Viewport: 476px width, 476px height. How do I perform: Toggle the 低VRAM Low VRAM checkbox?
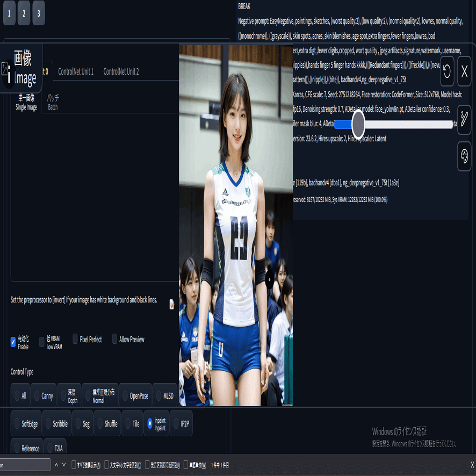point(42,342)
